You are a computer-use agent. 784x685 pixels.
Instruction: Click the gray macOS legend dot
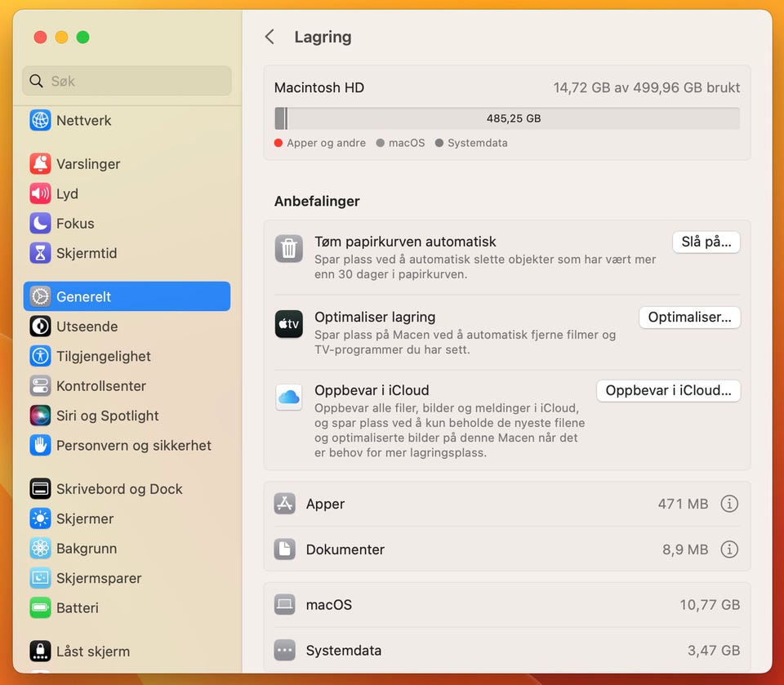pyautogui.click(x=381, y=143)
